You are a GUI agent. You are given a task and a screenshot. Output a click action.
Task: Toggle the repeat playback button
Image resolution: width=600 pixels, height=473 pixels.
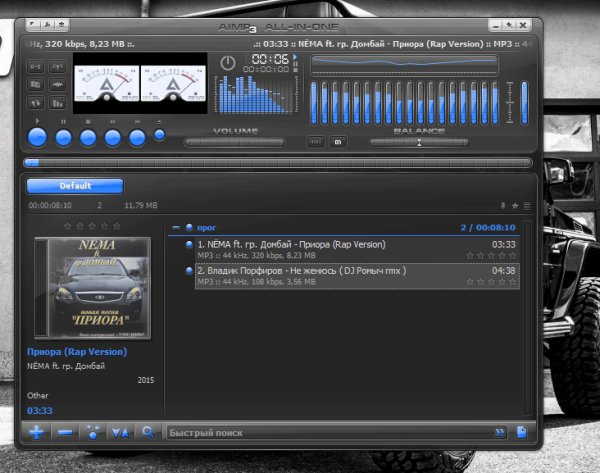point(35,103)
